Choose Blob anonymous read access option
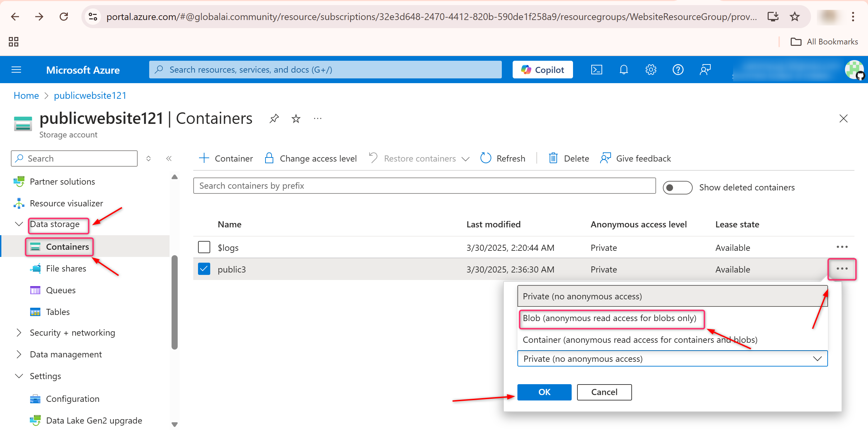This screenshot has width=868, height=430. [x=672, y=318]
